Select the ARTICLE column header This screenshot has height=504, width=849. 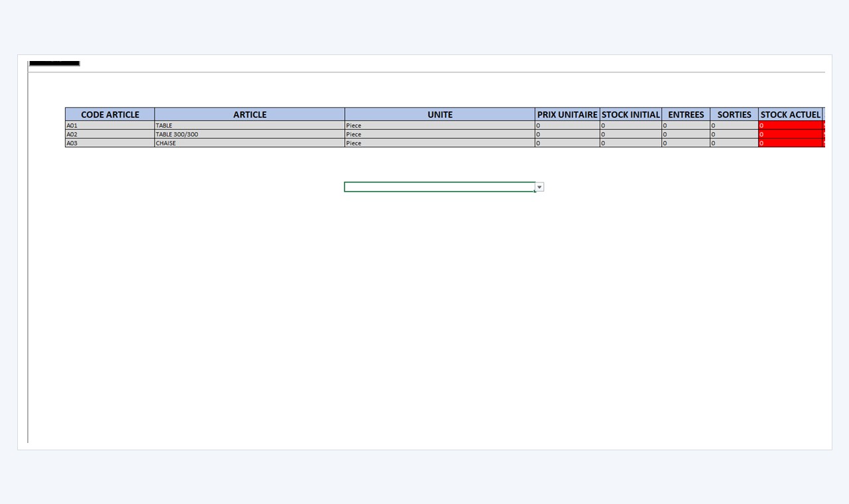click(x=250, y=115)
